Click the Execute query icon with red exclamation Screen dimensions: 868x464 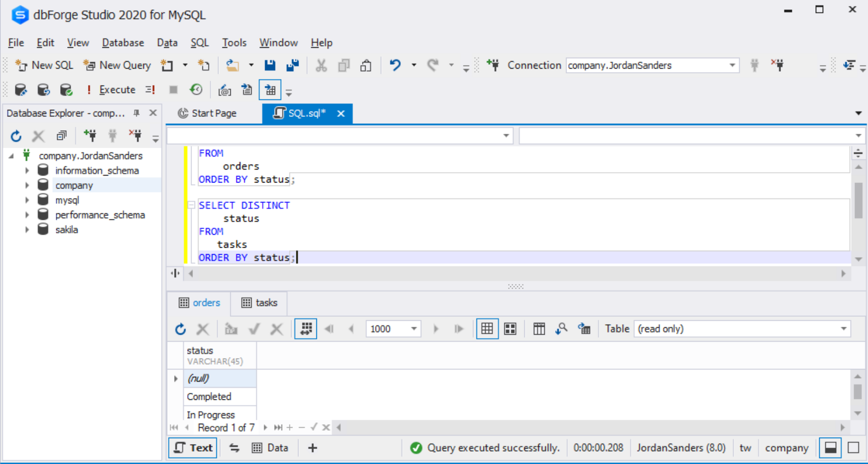[x=89, y=90]
